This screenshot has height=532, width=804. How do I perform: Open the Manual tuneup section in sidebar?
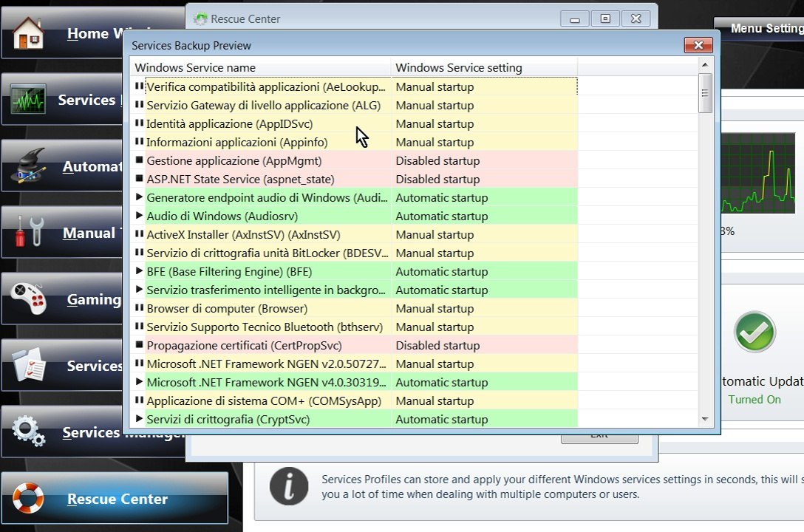click(63, 232)
